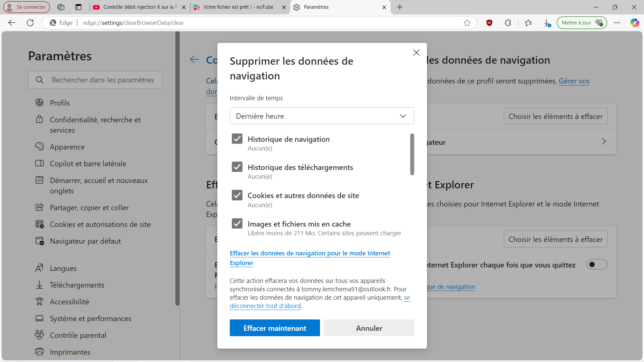Image resolution: width=644 pixels, height=362 pixels.
Task: Open the tab actions menu icon
Action: click(78, 7)
